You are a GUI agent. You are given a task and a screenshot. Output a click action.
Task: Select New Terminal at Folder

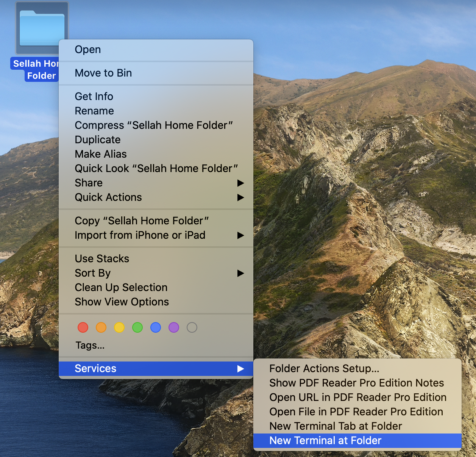pos(325,441)
